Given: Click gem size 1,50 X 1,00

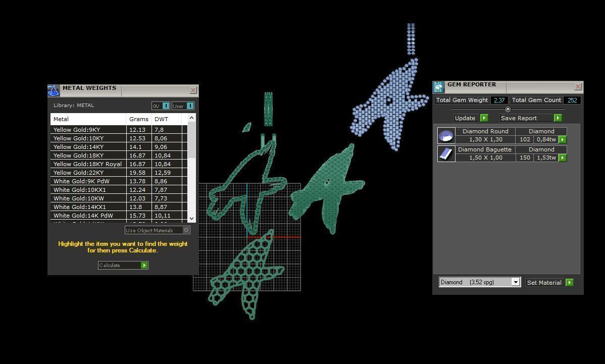Looking at the screenshot, I should pyautogui.click(x=486, y=158).
